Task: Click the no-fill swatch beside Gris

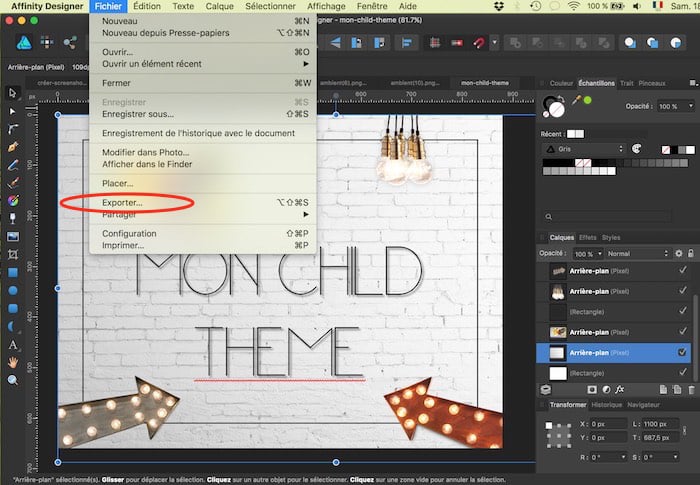Action: tap(666, 150)
